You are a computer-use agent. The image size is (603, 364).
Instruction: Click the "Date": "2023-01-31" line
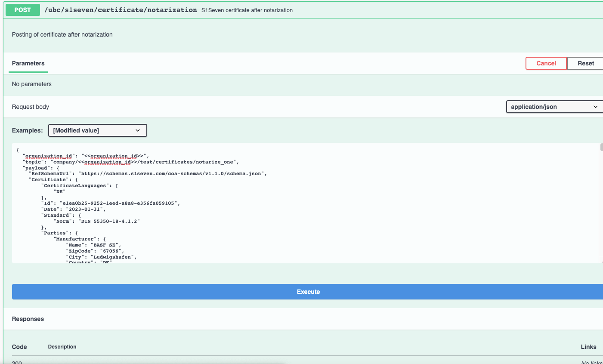click(74, 209)
